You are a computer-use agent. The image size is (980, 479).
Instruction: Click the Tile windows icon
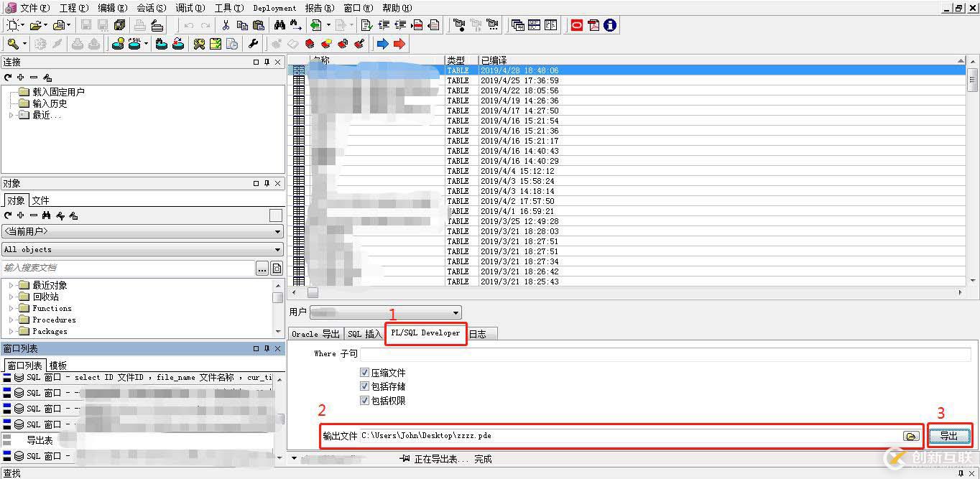tap(534, 25)
